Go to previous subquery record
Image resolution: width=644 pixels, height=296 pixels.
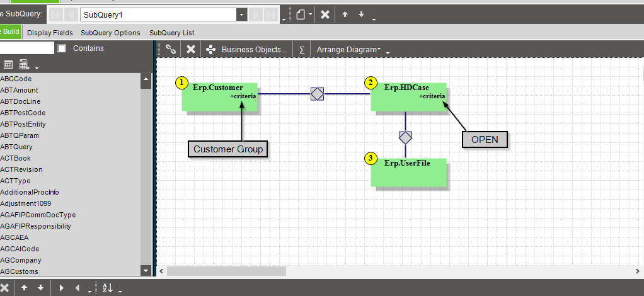tap(70, 15)
